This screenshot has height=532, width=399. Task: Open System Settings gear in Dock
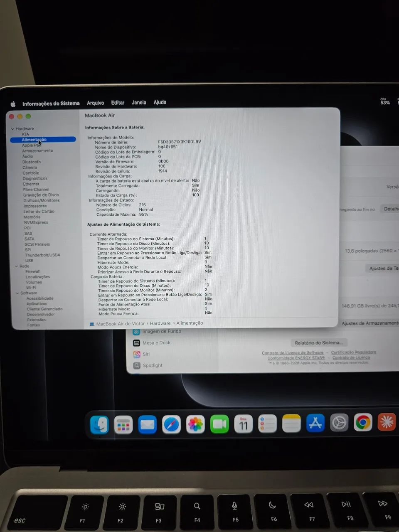point(339,423)
